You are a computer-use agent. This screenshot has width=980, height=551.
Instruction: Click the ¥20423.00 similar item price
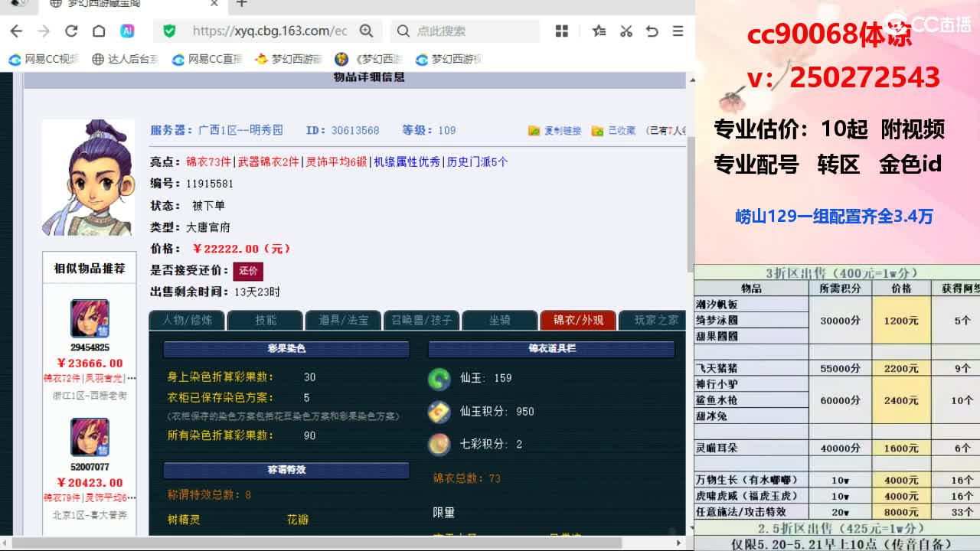click(90, 483)
